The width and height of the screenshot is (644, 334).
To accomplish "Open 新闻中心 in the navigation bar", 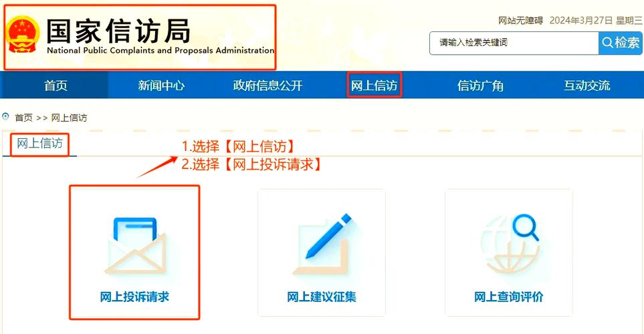I will [161, 86].
